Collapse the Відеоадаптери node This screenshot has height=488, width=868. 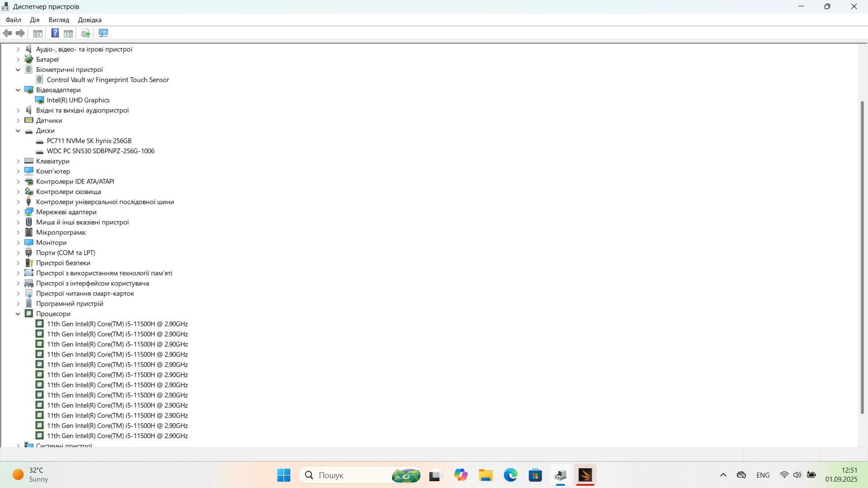[18, 90]
